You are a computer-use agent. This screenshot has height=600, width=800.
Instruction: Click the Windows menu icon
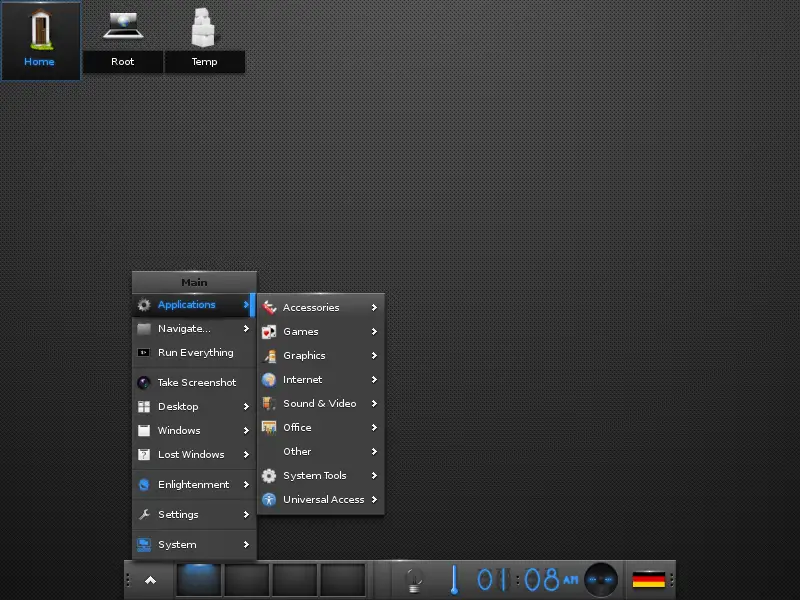click(x=144, y=431)
